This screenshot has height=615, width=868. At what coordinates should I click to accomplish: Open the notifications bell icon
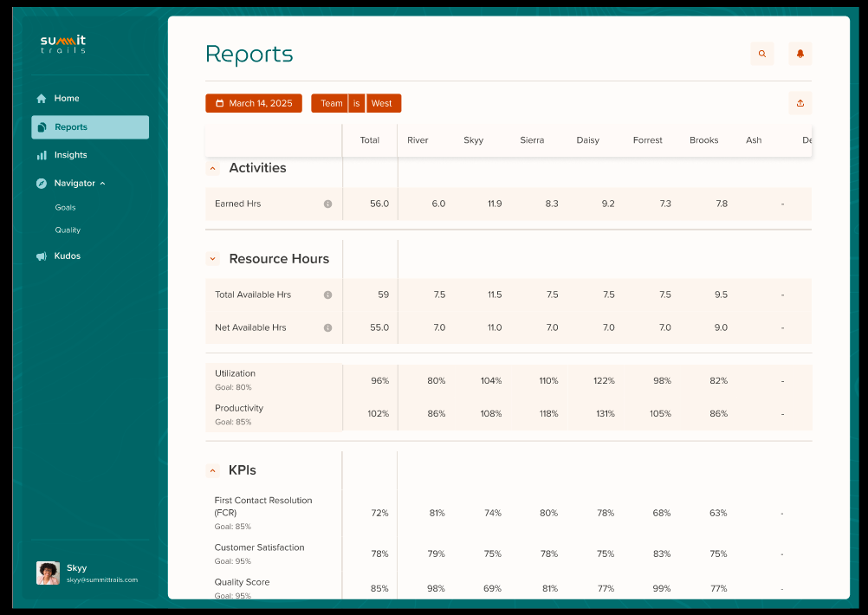tap(800, 54)
